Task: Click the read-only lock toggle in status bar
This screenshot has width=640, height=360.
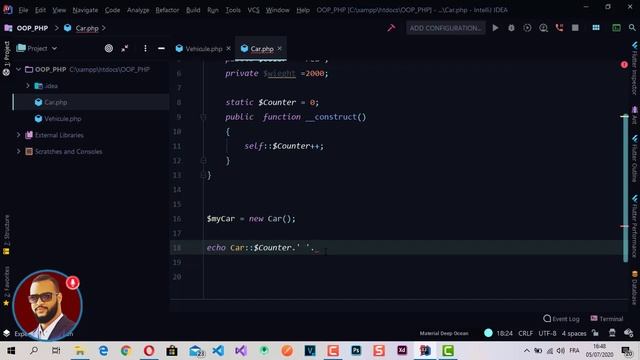Action: point(596,333)
